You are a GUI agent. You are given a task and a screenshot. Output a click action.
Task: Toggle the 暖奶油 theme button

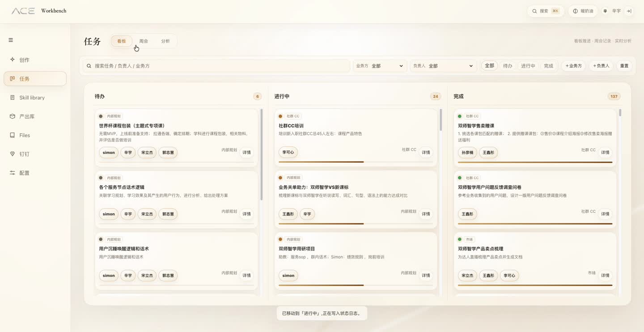(583, 11)
